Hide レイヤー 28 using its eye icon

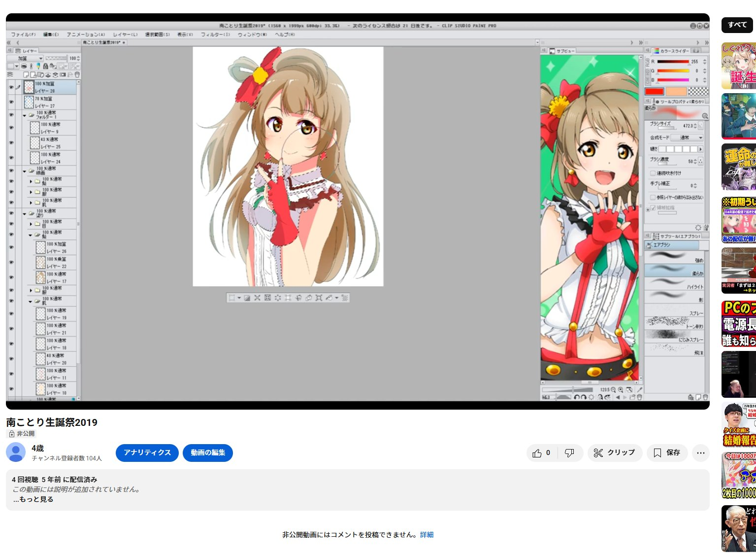point(11,87)
